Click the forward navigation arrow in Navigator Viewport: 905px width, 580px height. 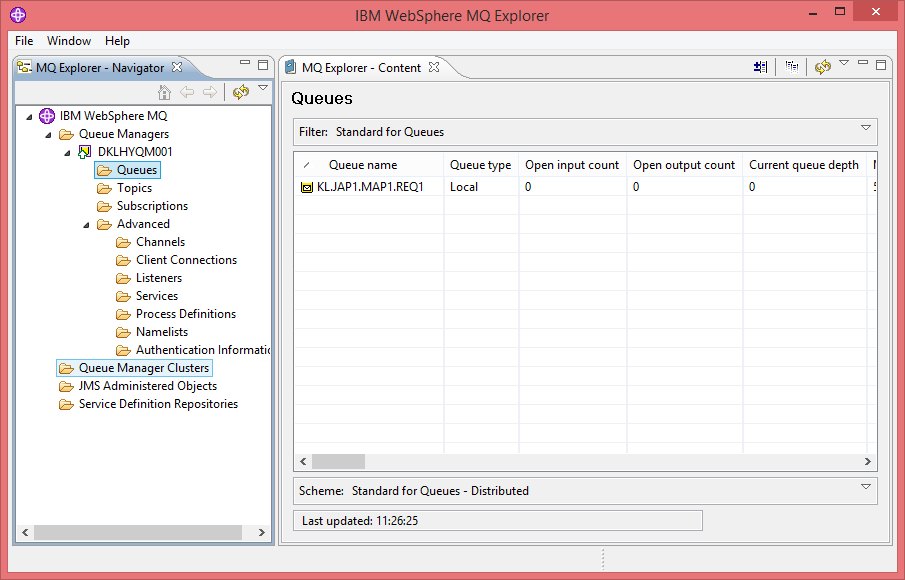[x=208, y=91]
